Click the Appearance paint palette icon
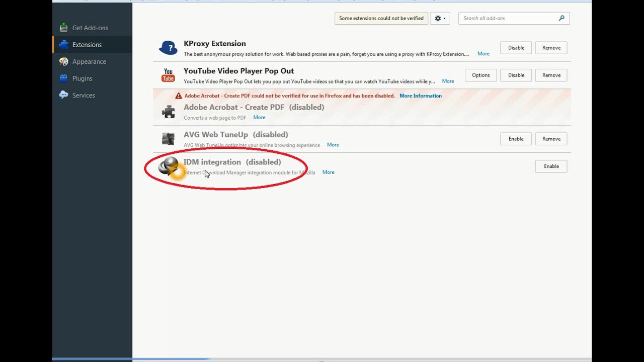 (x=63, y=61)
